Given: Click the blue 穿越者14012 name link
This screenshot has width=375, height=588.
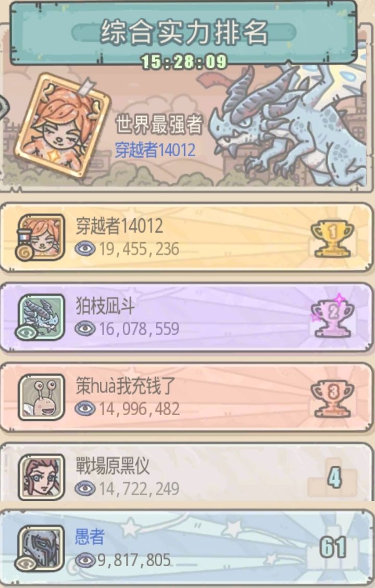Looking at the screenshot, I should pos(155,150).
